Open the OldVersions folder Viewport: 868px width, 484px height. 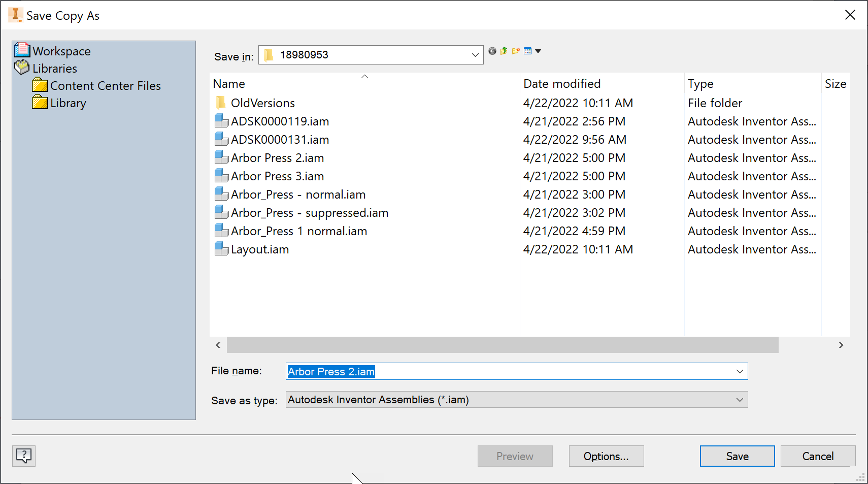point(262,103)
